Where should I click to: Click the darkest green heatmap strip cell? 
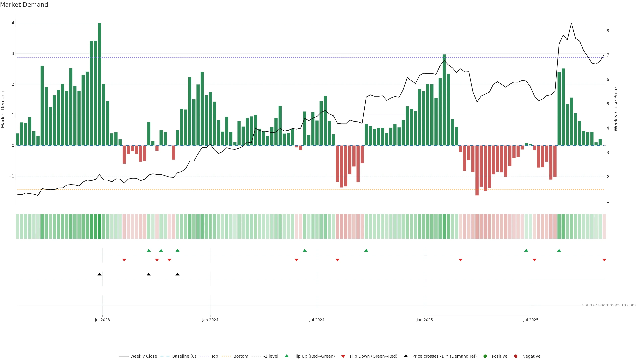(99, 226)
